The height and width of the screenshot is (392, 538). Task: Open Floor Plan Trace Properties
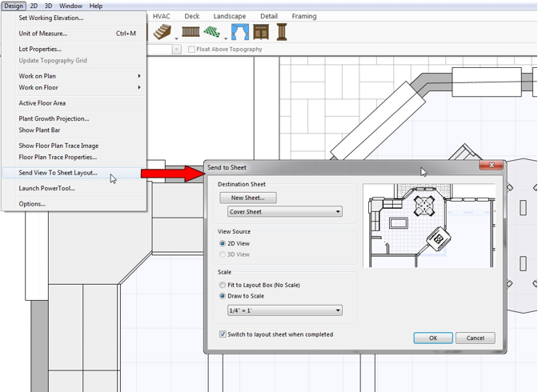point(74,157)
